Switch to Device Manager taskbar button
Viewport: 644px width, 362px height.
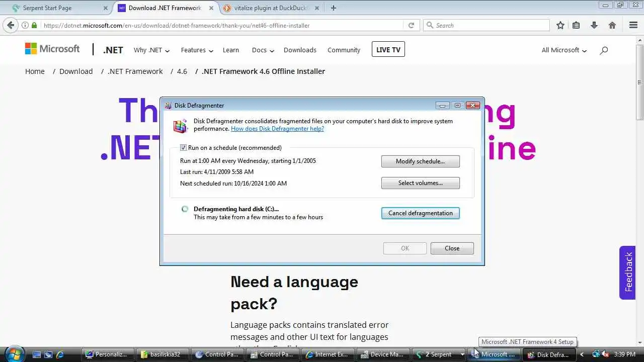click(382, 354)
